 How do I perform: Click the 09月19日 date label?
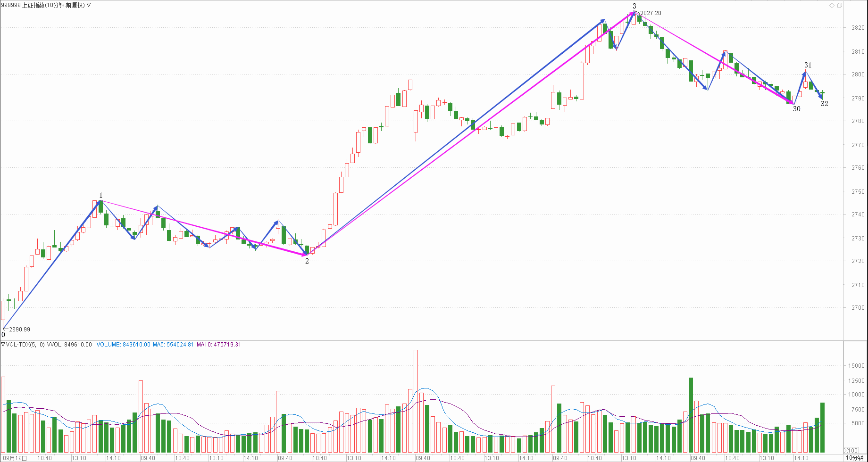[x=14, y=458]
